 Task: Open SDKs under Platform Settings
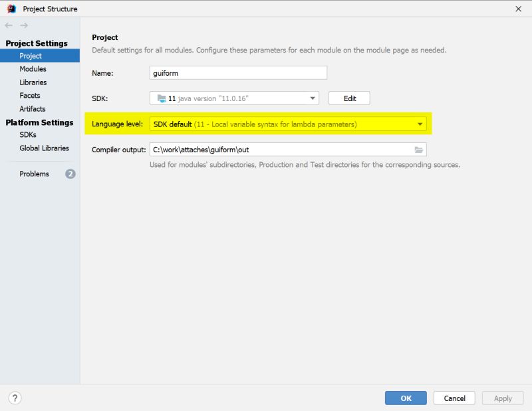(x=28, y=135)
